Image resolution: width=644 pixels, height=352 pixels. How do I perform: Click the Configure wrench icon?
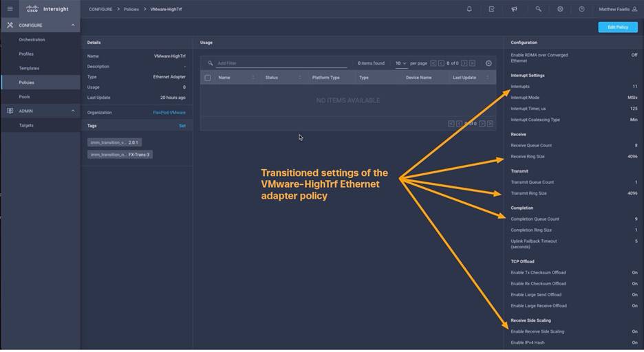(10, 25)
